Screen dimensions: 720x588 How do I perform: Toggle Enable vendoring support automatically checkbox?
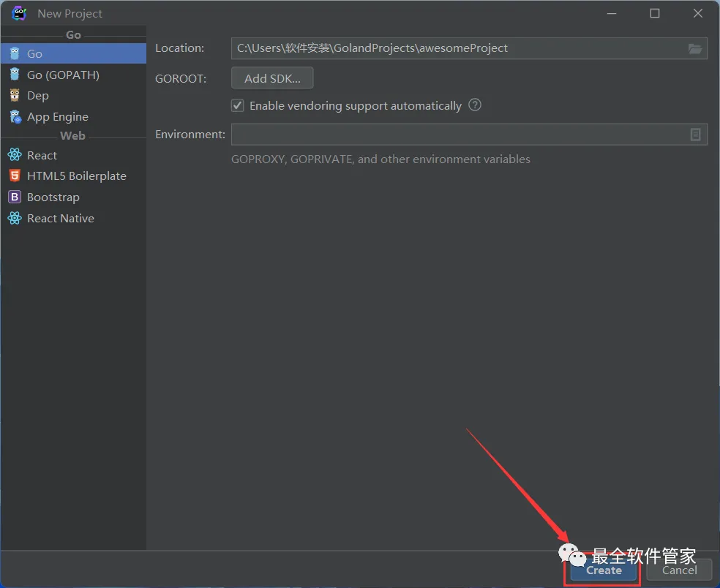tap(237, 105)
